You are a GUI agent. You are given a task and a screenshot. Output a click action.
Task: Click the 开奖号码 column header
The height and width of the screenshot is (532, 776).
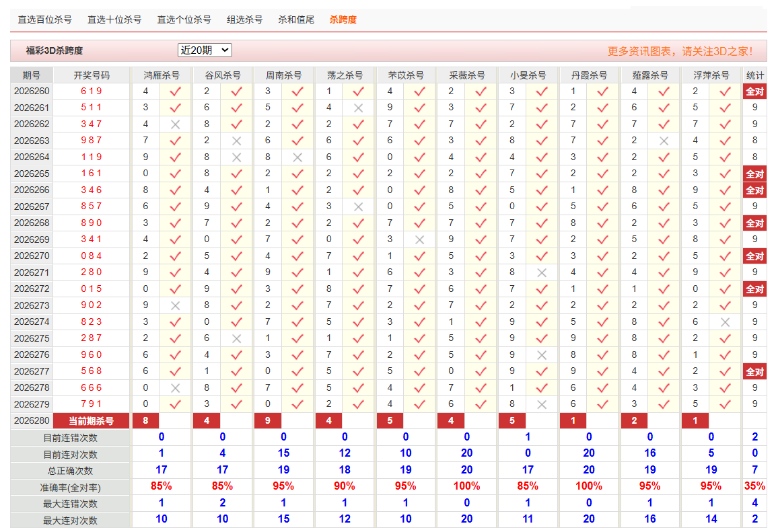(92, 75)
